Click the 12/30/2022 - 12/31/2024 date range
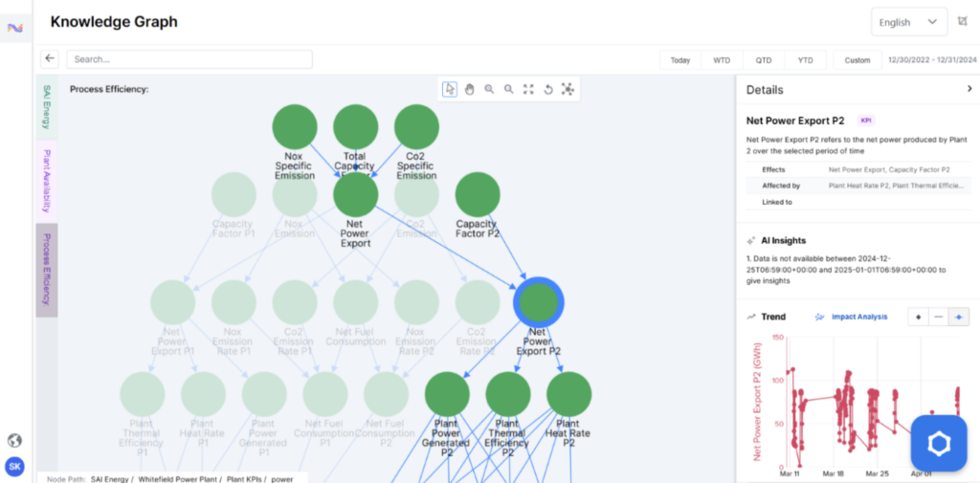The width and height of the screenshot is (980, 483). coord(932,60)
